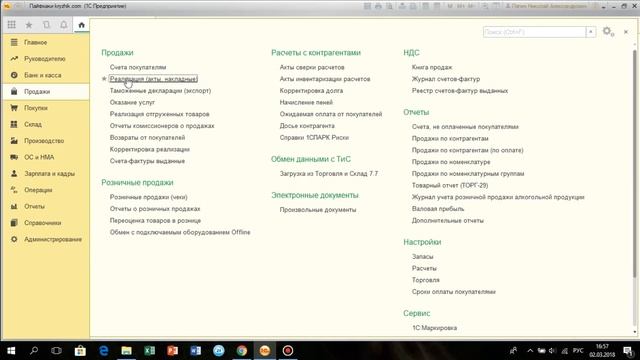The height and width of the screenshot is (360, 640).
Task: Open Счета, не оплаченные покупателями report
Action: click(465, 127)
